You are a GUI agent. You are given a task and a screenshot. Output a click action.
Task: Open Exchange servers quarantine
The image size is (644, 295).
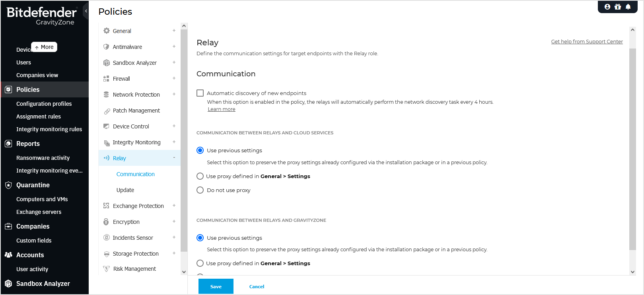39,212
